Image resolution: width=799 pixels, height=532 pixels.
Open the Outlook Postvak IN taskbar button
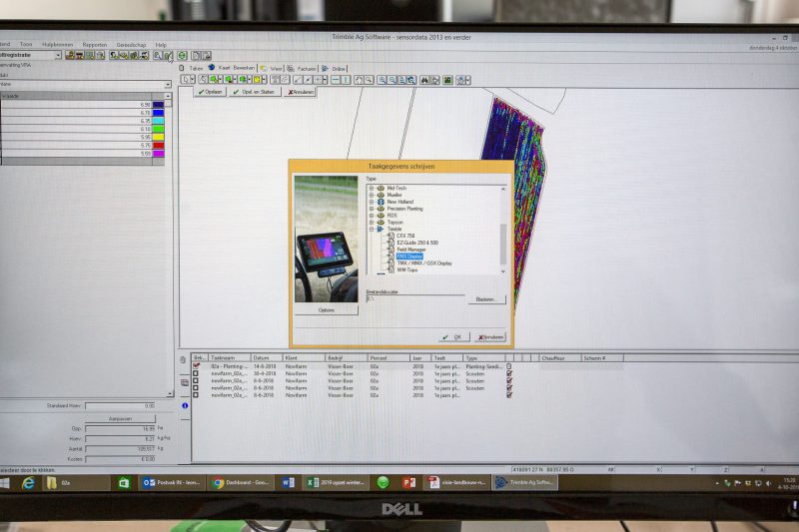[171, 483]
